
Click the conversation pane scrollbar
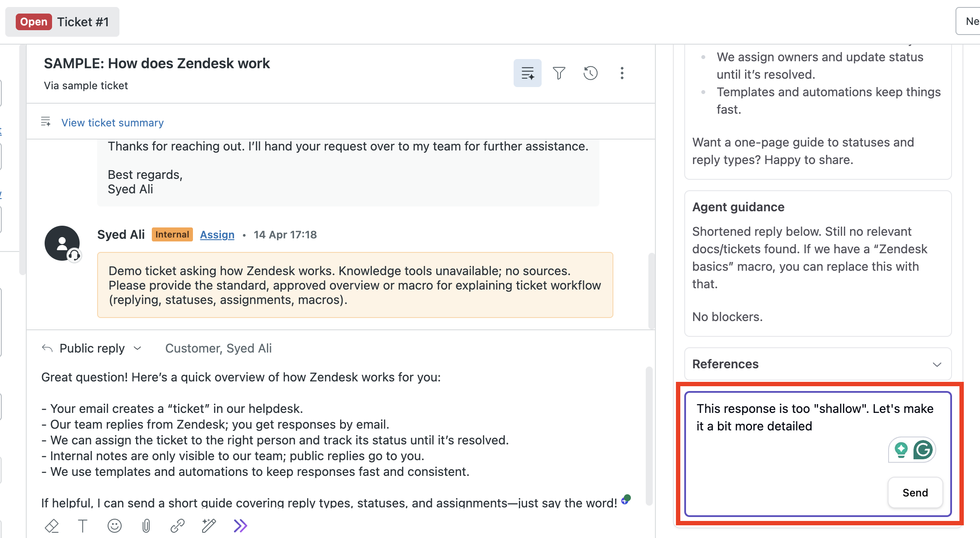(x=651, y=290)
